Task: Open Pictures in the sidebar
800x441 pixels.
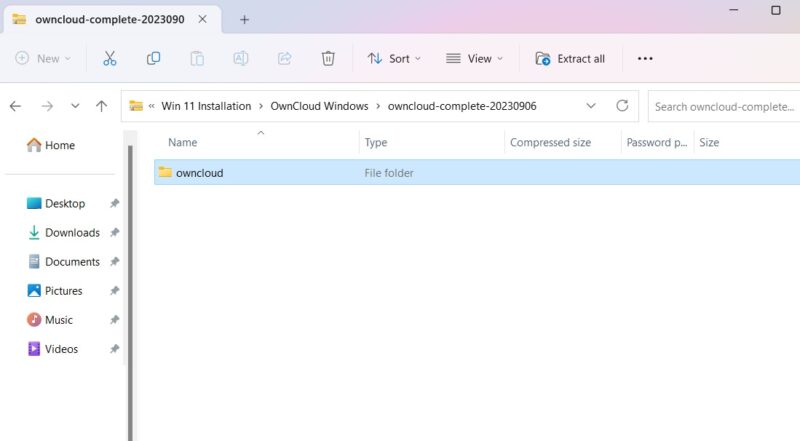Action: (x=55, y=291)
